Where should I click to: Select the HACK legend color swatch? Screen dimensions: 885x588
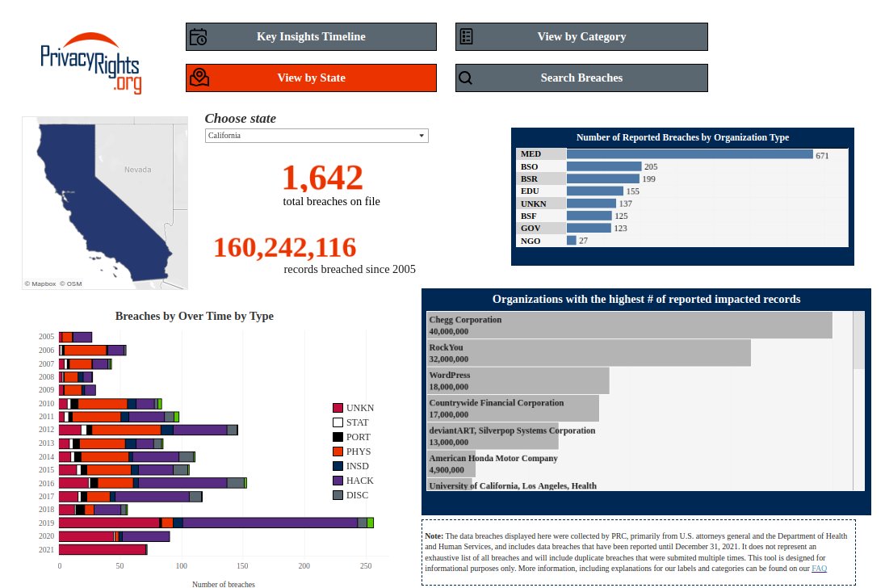(338, 481)
